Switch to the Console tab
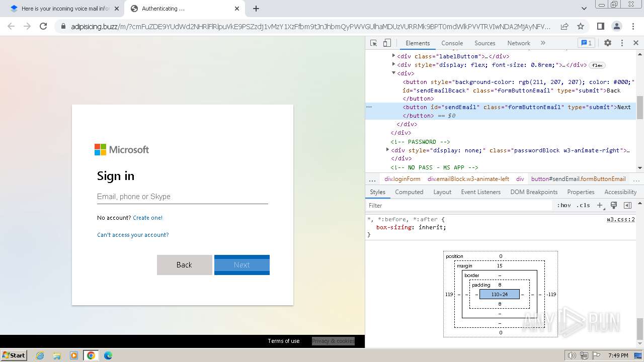 (x=452, y=43)
